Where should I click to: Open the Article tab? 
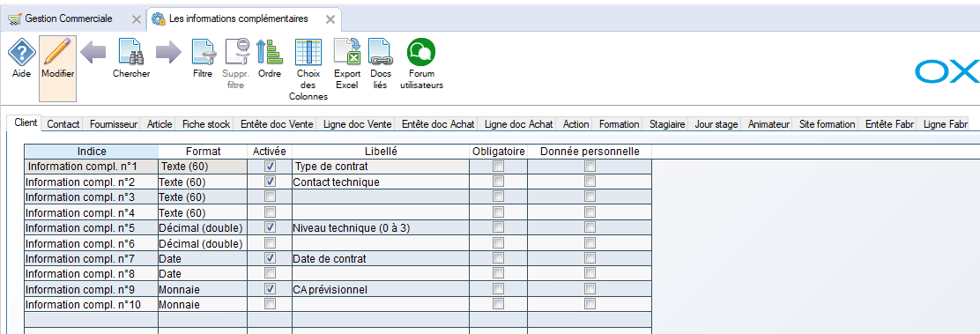[160, 124]
